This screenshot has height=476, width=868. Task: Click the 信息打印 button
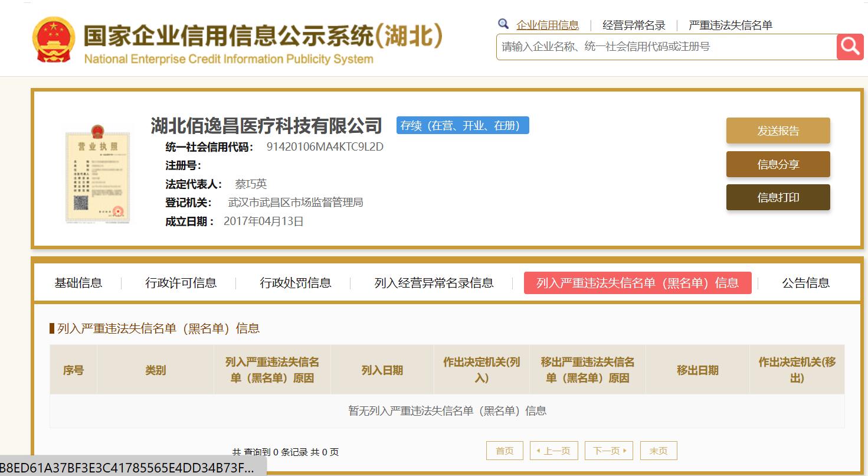click(778, 197)
